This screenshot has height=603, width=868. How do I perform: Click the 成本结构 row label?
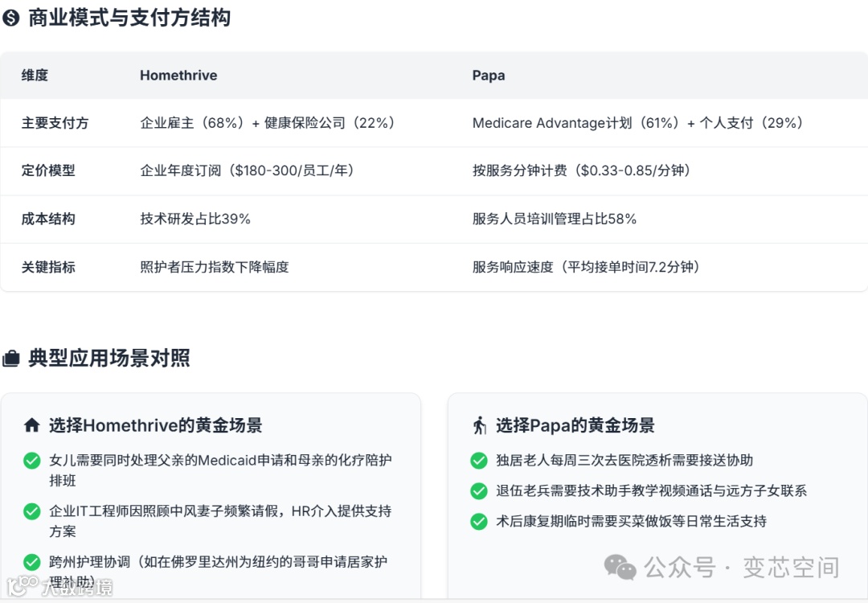pos(48,219)
